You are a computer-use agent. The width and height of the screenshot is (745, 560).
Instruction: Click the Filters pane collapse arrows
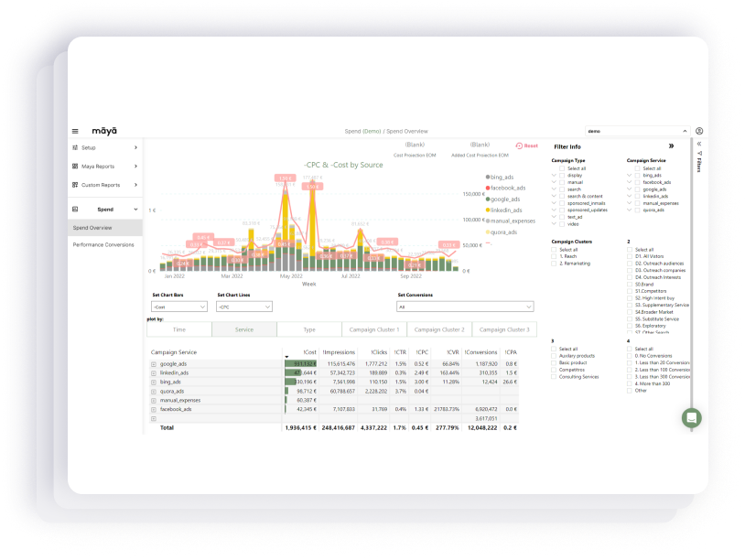pos(699,144)
